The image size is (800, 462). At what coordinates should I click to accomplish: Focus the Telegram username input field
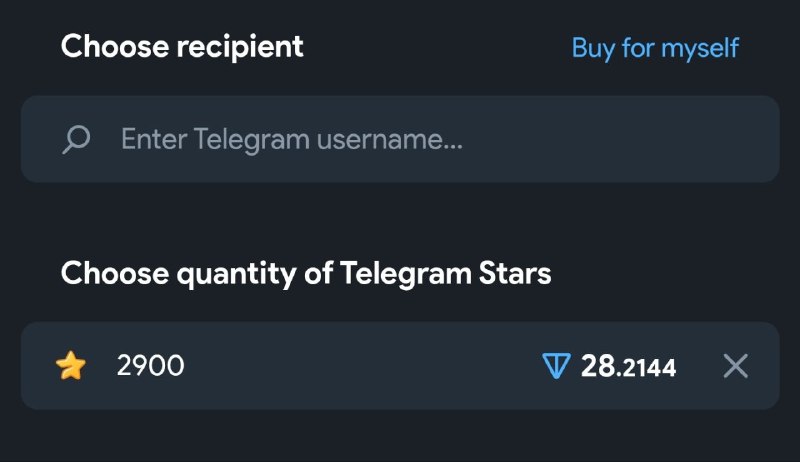(x=400, y=139)
